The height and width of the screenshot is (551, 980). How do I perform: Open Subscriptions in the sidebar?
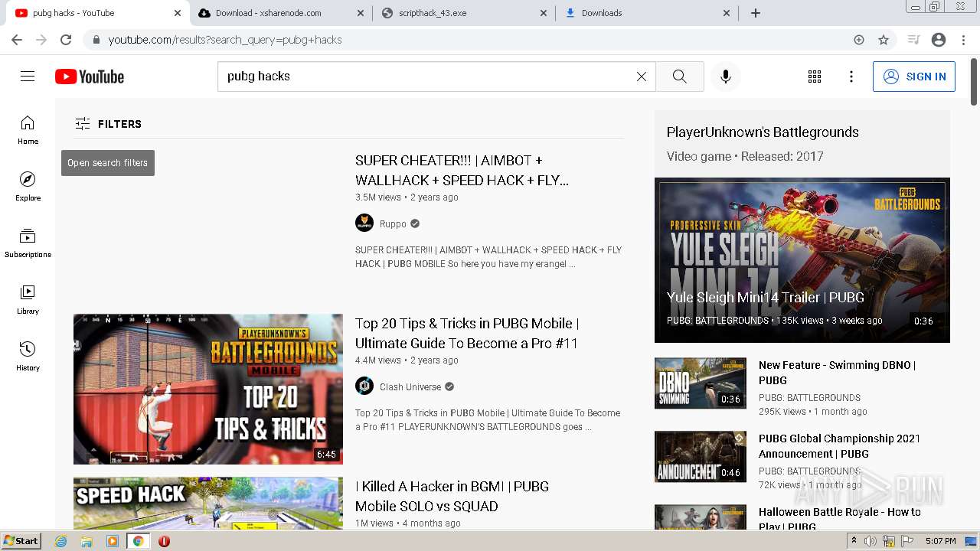(28, 243)
